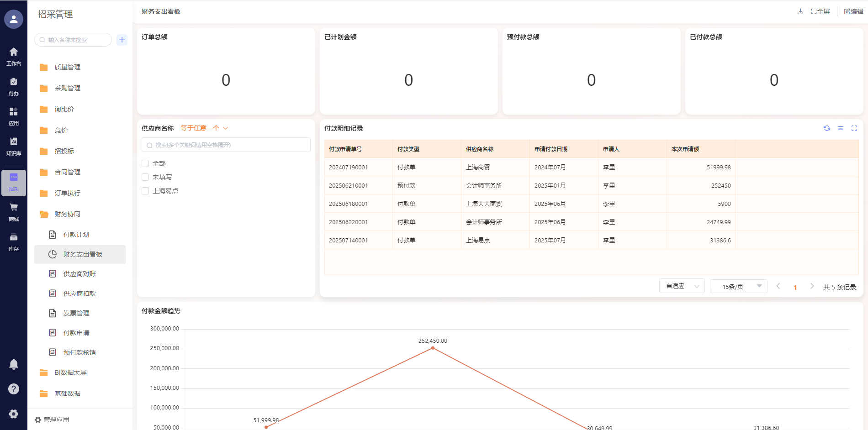This screenshot has height=430, width=868.
Task: Open the settings gear in sidebar
Action: [14, 414]
